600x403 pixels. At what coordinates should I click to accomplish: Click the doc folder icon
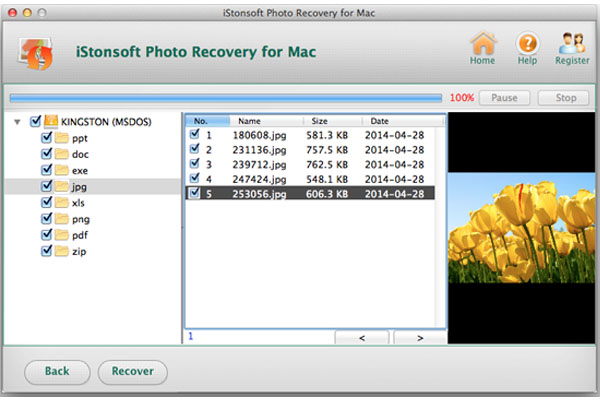click(62, 154)
